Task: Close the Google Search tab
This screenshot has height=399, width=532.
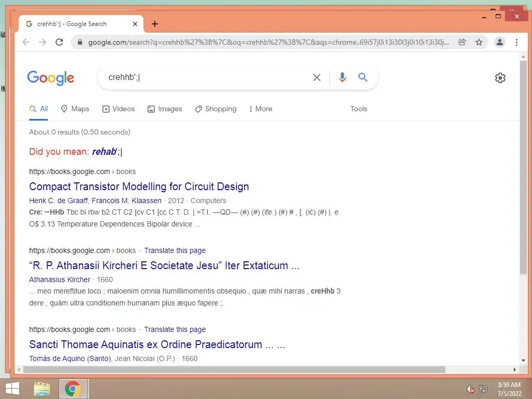Action: pos(135,24)
